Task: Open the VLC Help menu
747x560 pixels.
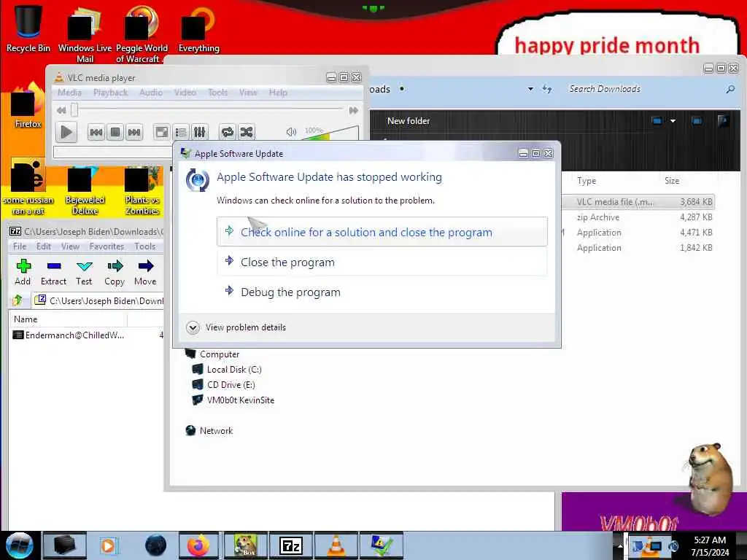Action: point(278,93)
